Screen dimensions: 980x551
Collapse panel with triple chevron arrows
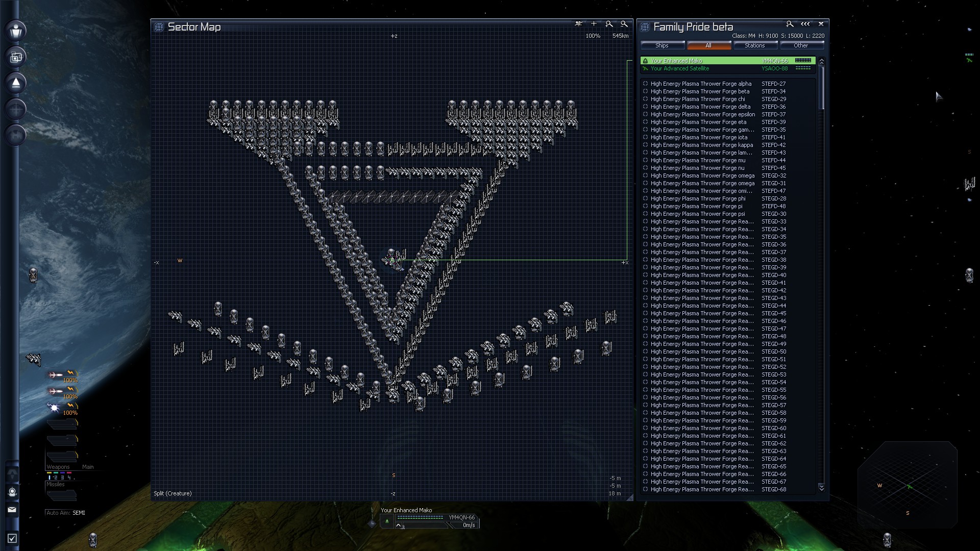click(x=805, y=24)
